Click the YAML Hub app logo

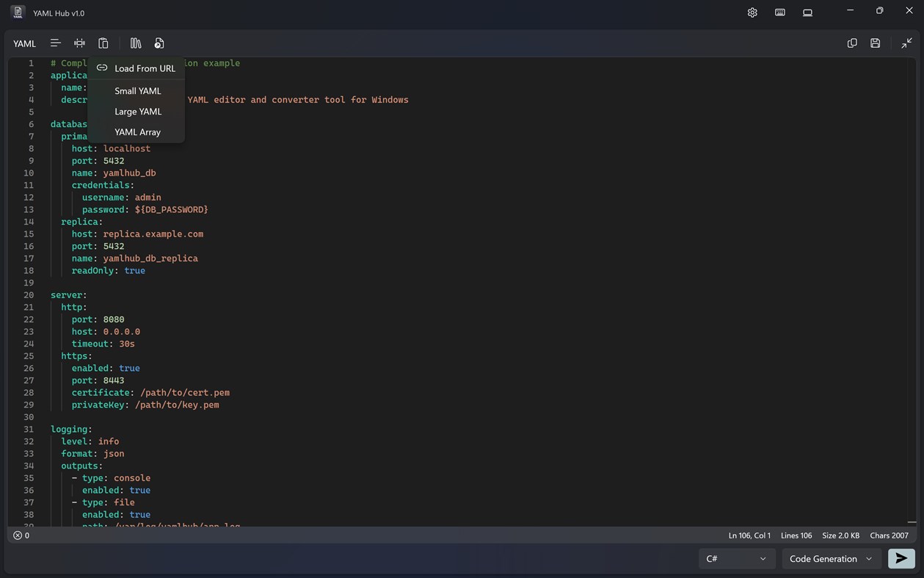pos(18,12)
